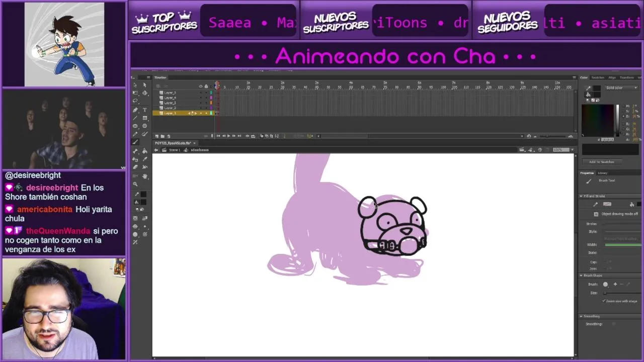Image resolution: width=644 pixels, height=362 pixels.
Task: Switch to the Library tab
Action: [603, 173]
